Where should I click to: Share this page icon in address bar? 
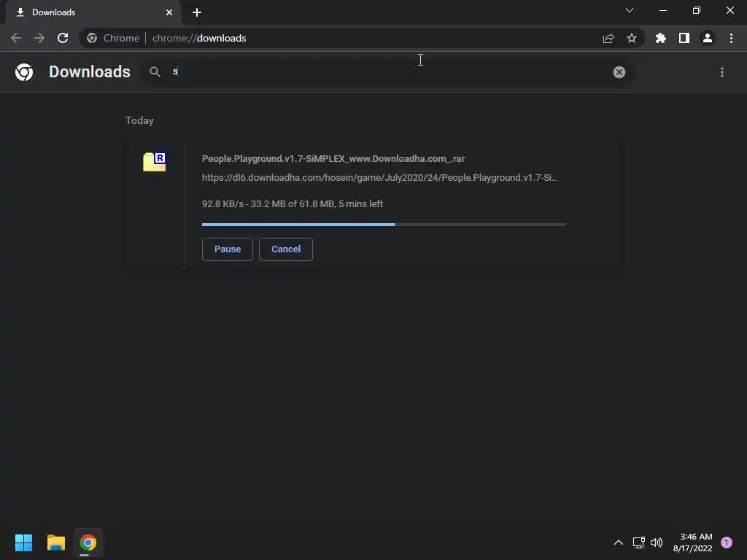click(608, 38)
